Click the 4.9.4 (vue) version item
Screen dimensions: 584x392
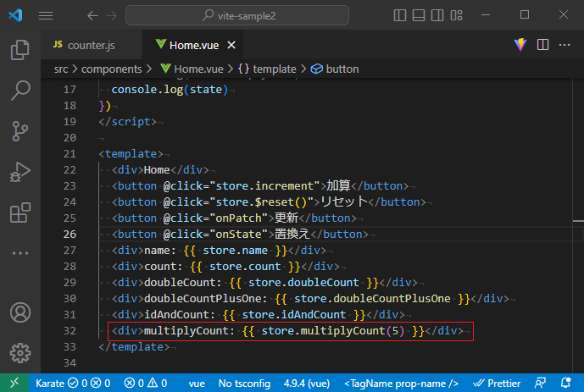pos(307,383)
